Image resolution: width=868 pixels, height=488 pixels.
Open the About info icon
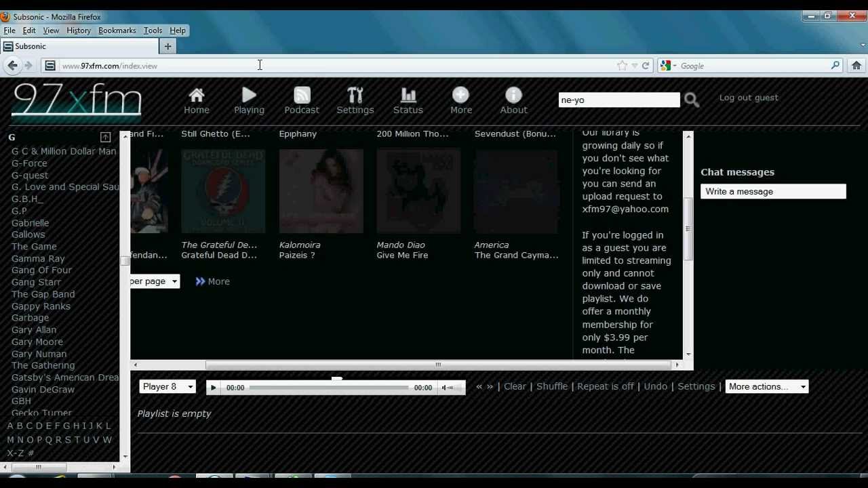pyautogui.click(x=513, y=96)
